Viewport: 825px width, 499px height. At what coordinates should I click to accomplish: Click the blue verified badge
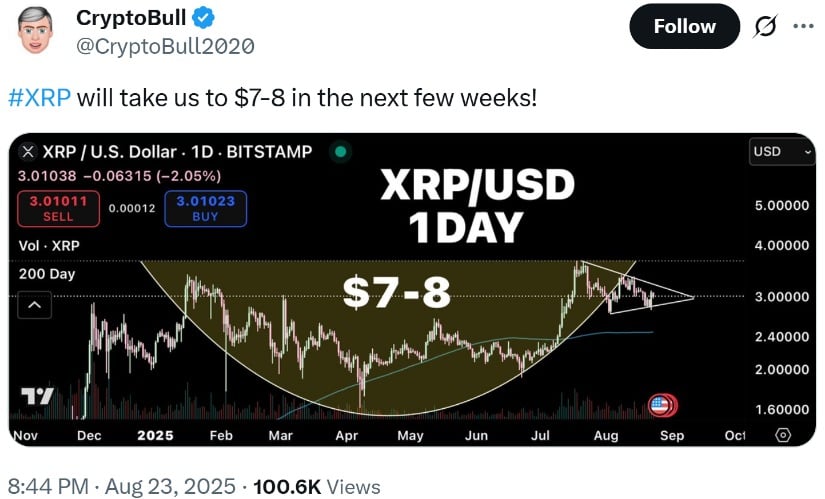(203, 18)
